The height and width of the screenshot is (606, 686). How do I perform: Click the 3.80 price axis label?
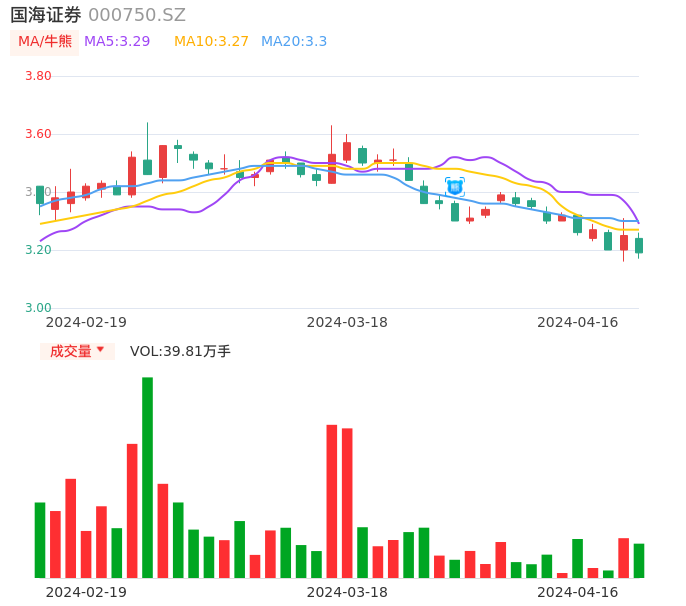pos(38,76)
